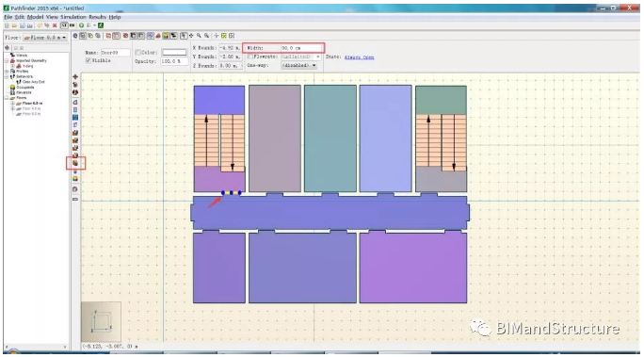Click the Save disk icon in top toolbar
The width and height of the screenshot is (644, 357).
[x=23, y=25]
